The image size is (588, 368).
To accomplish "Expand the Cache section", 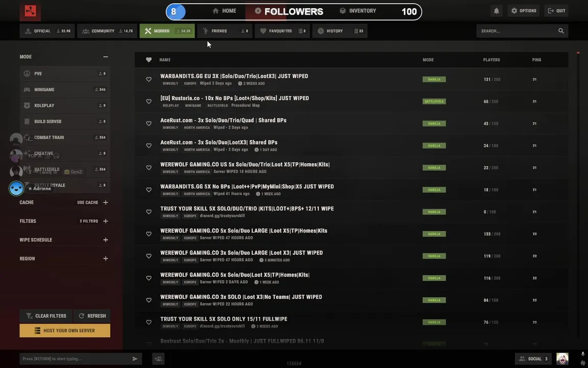I will pyautogui.click(x=105, y=202).
